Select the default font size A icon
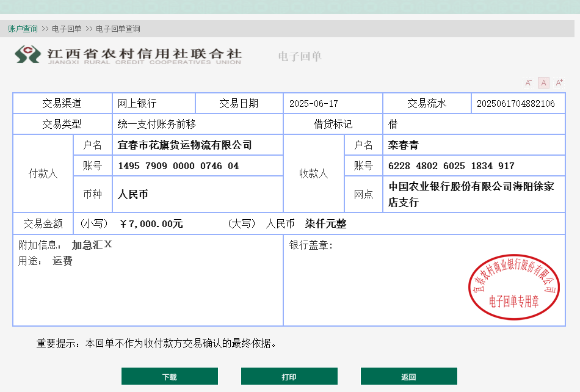 coord(543,82)
